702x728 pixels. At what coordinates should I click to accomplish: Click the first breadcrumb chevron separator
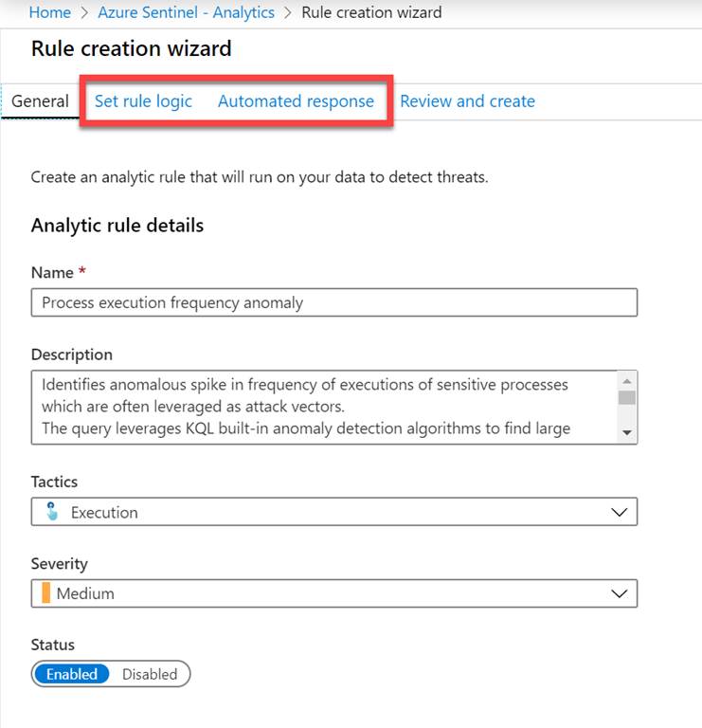(x=84, y=13)
